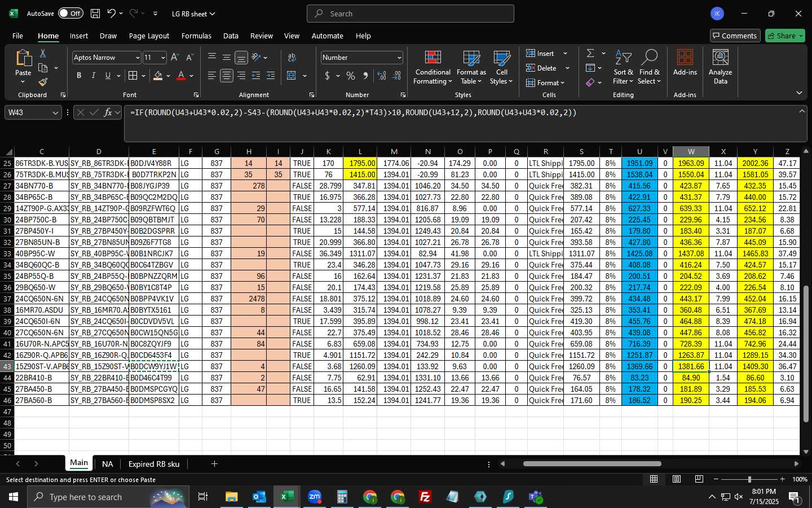Viewport: 812px width, 508px height.
Task: Add a new sheet with plus button
Action: pyautogui.click(x=214, y=464)
